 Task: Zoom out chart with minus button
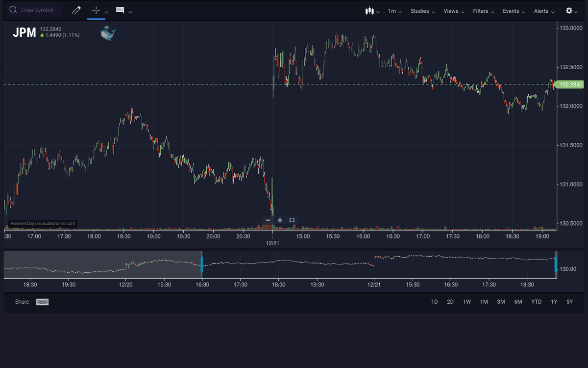coord(268,220)
